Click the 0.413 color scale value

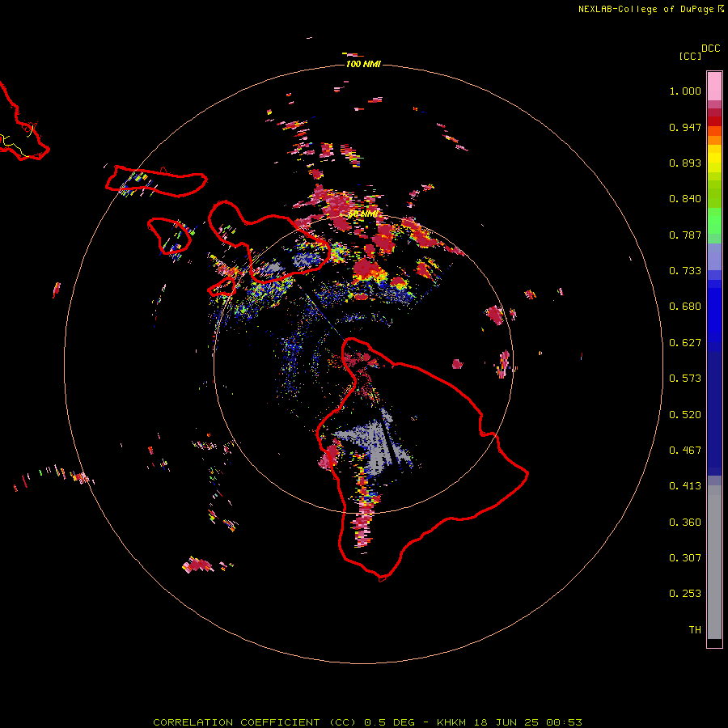[685, 486]
